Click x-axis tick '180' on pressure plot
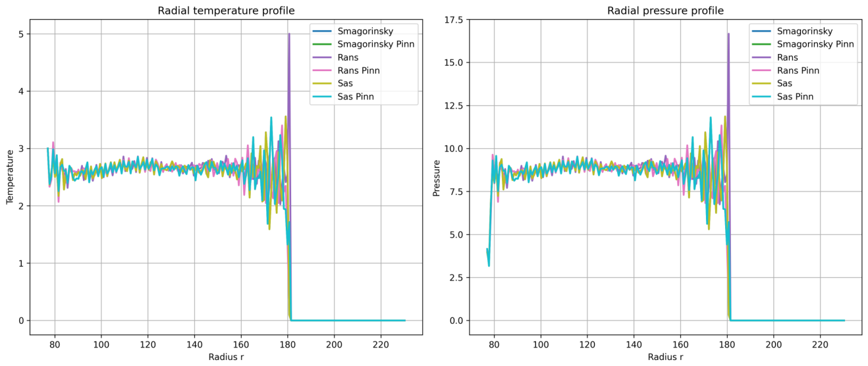 [727, 344]
